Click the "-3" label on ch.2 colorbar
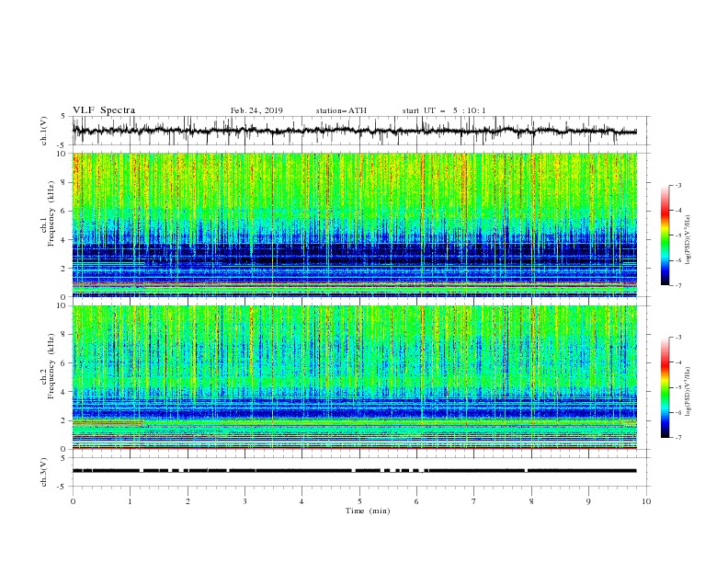The height and width of the screenshot is (563, 728). 677,338
